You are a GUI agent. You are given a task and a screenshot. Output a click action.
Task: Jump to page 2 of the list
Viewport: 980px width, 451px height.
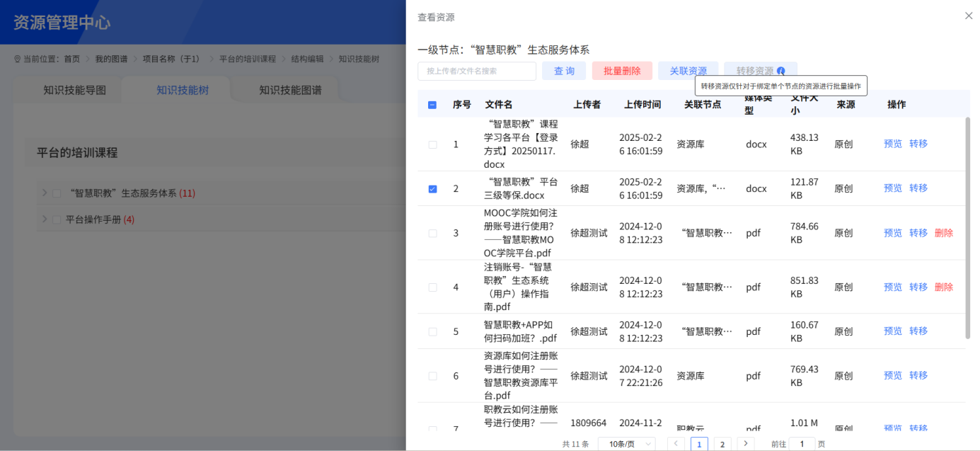click(722, 443)
